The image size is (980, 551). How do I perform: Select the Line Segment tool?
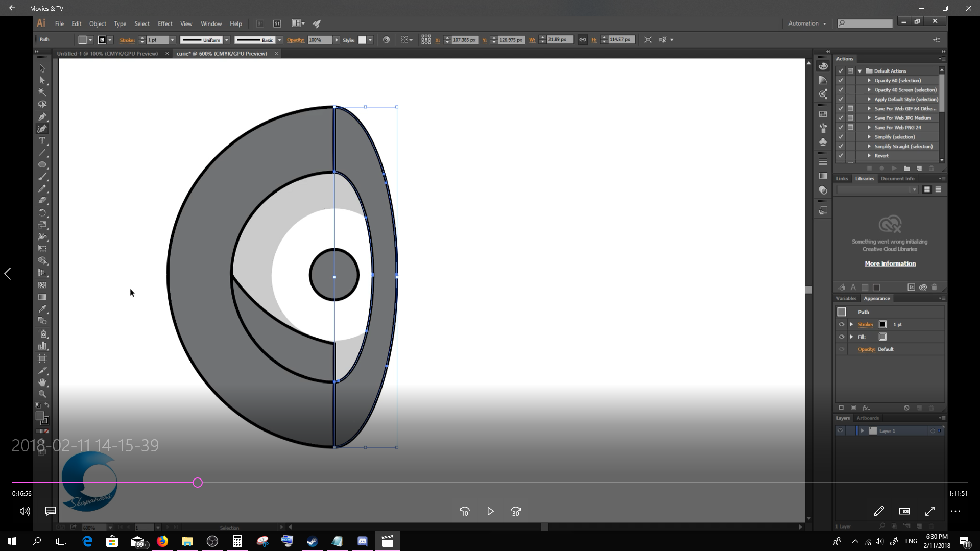pyautogui.click(x=42, y=153)
